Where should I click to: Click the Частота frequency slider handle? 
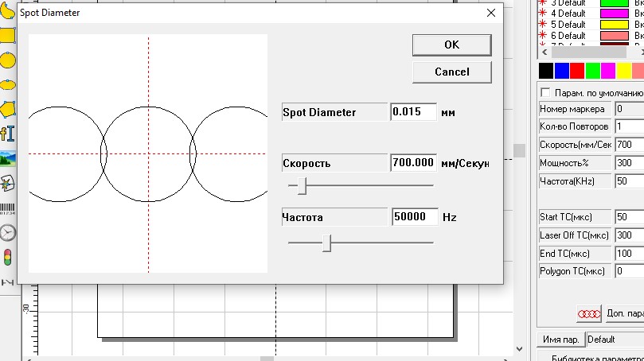pyautogui.click(x=326, y=243)
